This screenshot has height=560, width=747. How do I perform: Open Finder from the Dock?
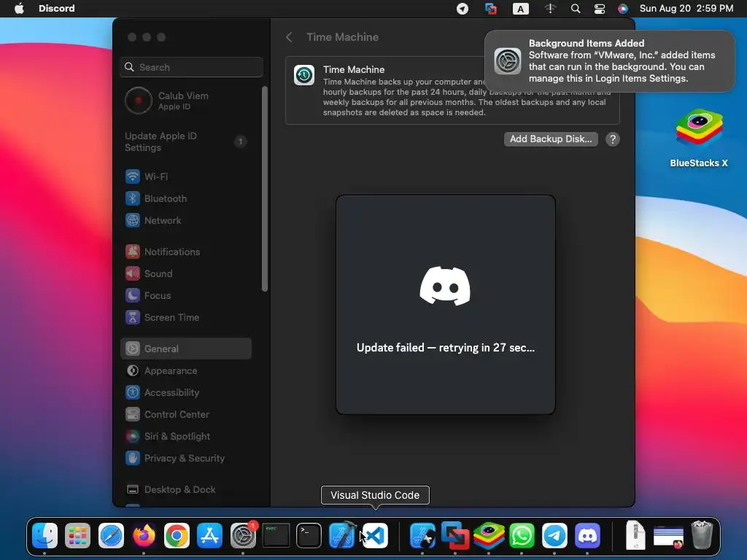pyautogui.click(x=45, y=536)
